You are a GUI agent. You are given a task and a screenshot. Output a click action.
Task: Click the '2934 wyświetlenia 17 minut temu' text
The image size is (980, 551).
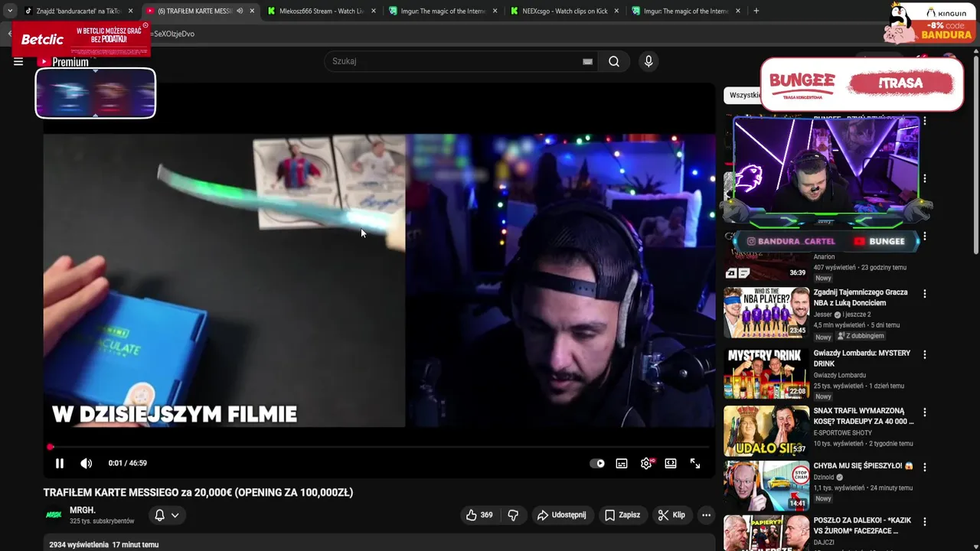point(104,545)
